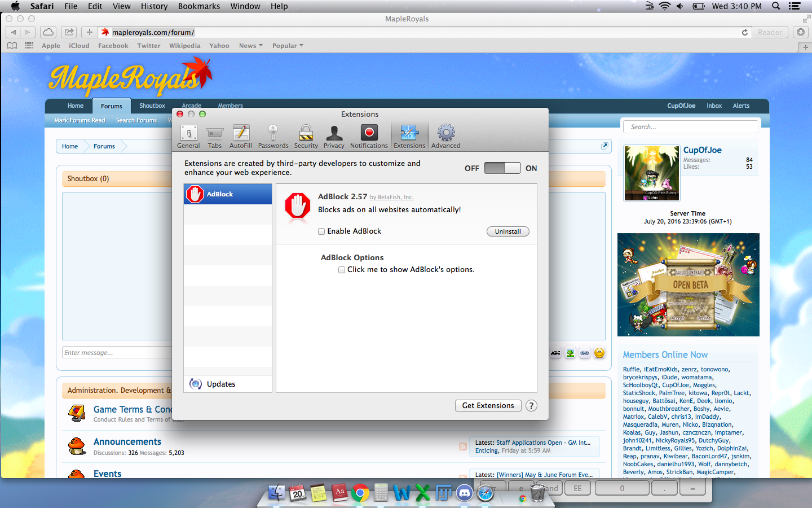Click the volume icon in menu bar
The width and height of the screenshot is (812, 508).
tap(680, 6)
